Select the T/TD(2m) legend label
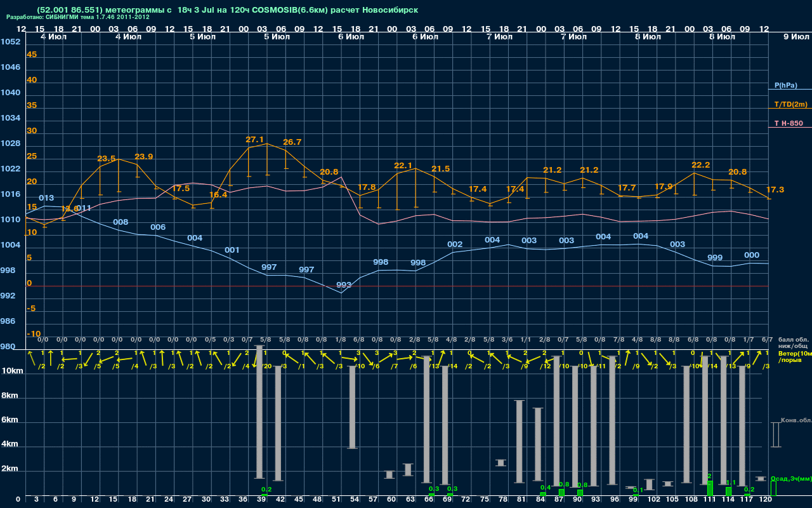Screen dimensions: 812x508 [791, 104]
